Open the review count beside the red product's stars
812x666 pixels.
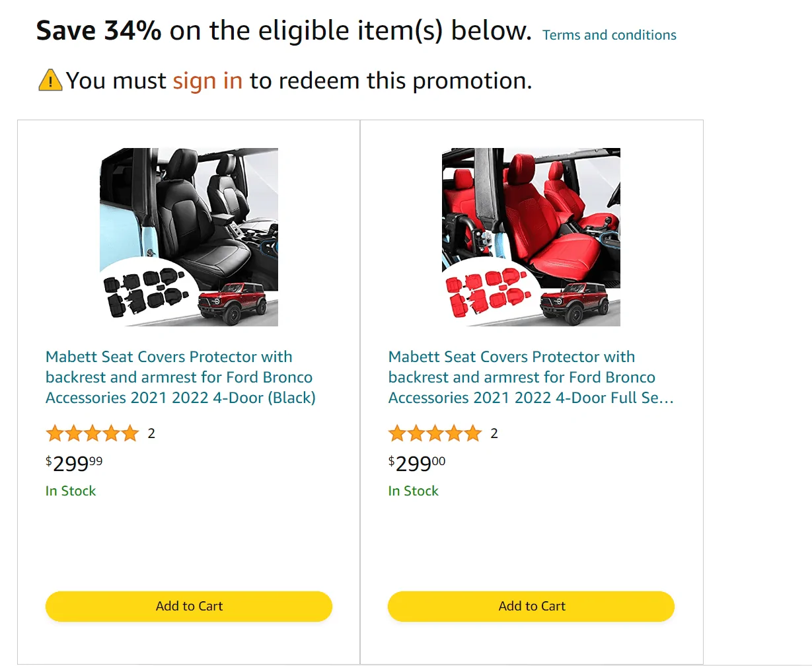pos(494,433)
